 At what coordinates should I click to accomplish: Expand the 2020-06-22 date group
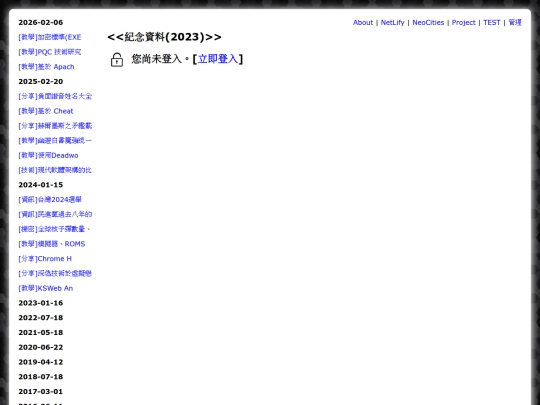click(x=41, y=347)
